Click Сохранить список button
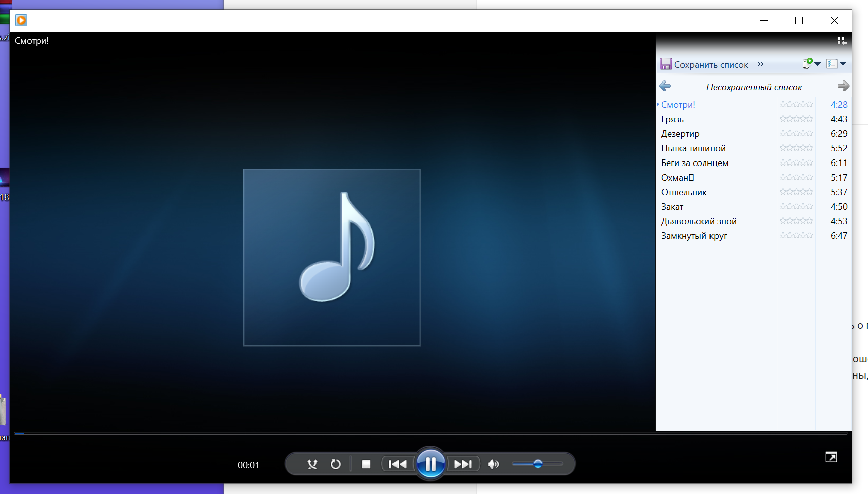Screen dimensions: 868x494 [704, 64]
